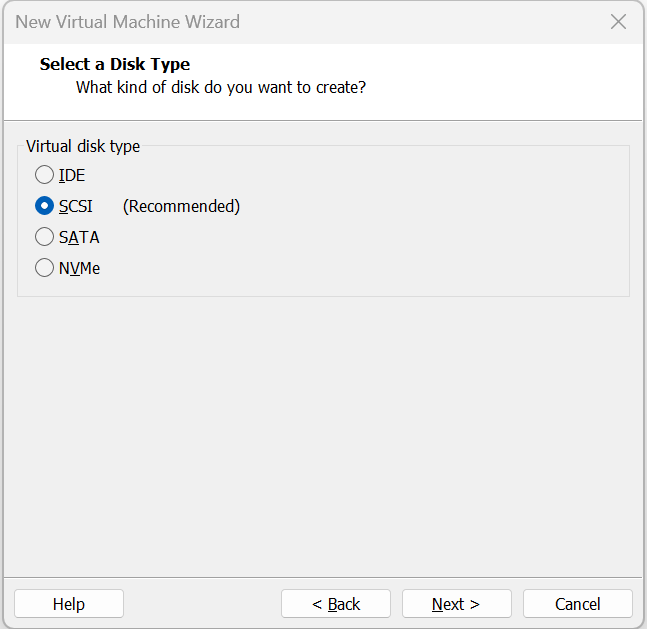Go to previous step with Back
Screen dimensions: 647x629
click(336, 604)
